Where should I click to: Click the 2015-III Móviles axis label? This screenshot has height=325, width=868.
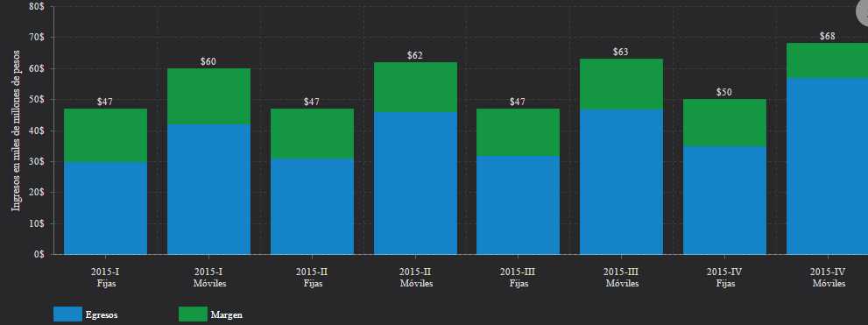621,278
